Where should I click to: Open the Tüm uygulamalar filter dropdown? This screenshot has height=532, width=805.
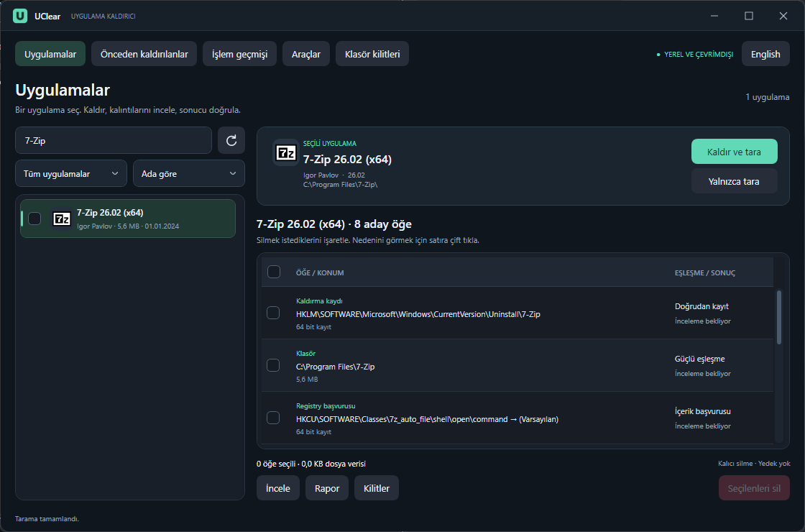pos(71,173)
